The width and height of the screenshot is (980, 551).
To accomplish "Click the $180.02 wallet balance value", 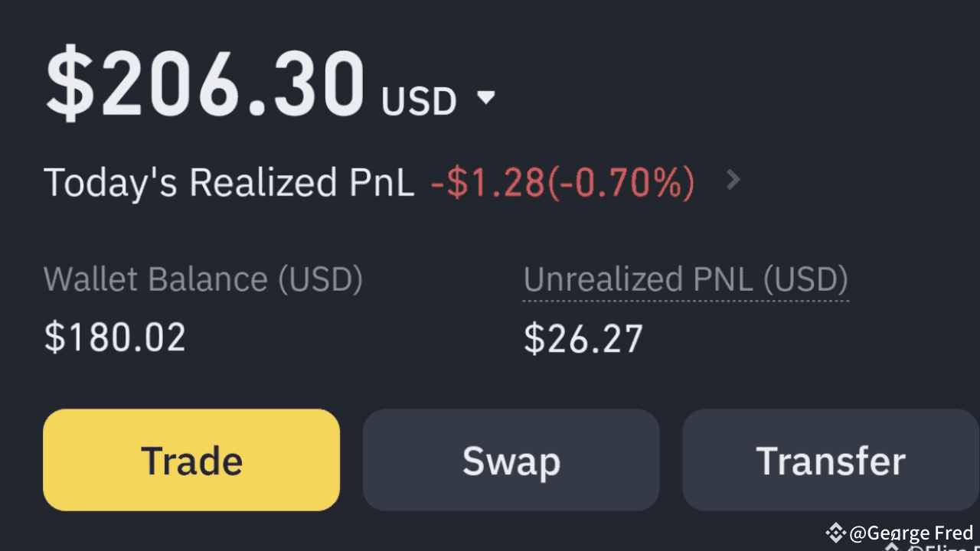I will pos(115,337).
